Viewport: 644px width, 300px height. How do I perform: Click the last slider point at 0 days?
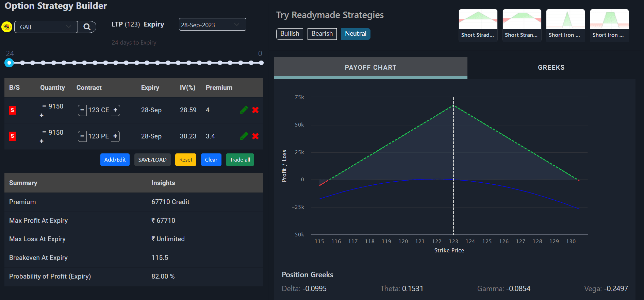[x=261, y=63]
